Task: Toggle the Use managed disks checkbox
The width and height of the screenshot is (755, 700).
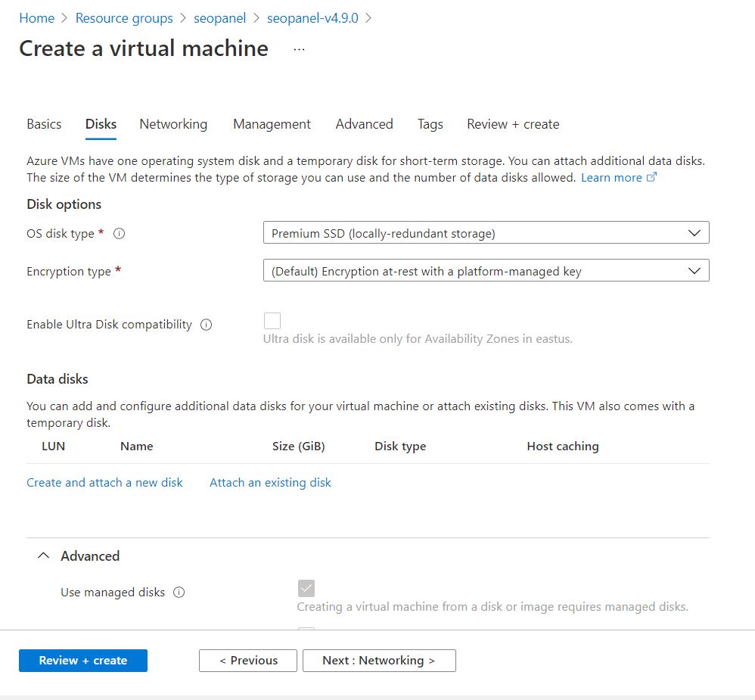Action: coord(306,588)
